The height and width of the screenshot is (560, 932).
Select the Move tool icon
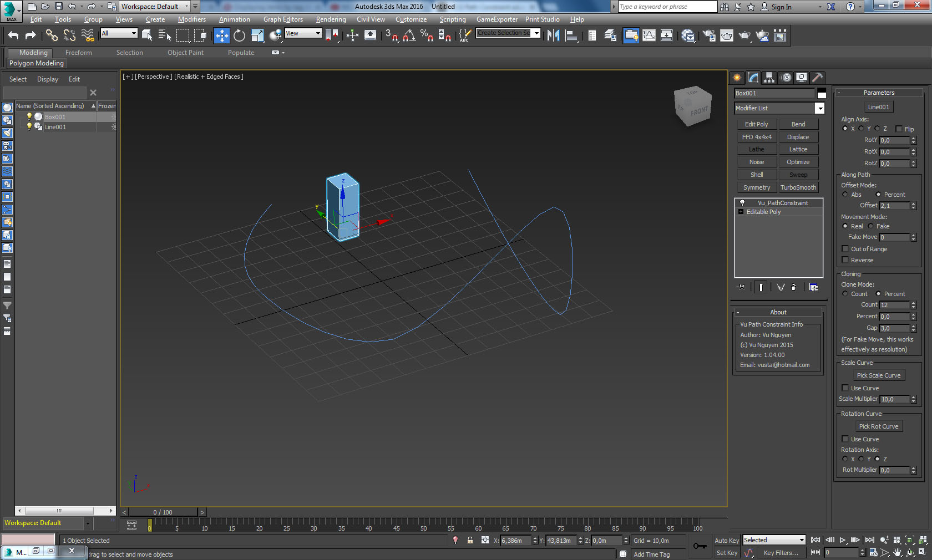click(221, 35)
